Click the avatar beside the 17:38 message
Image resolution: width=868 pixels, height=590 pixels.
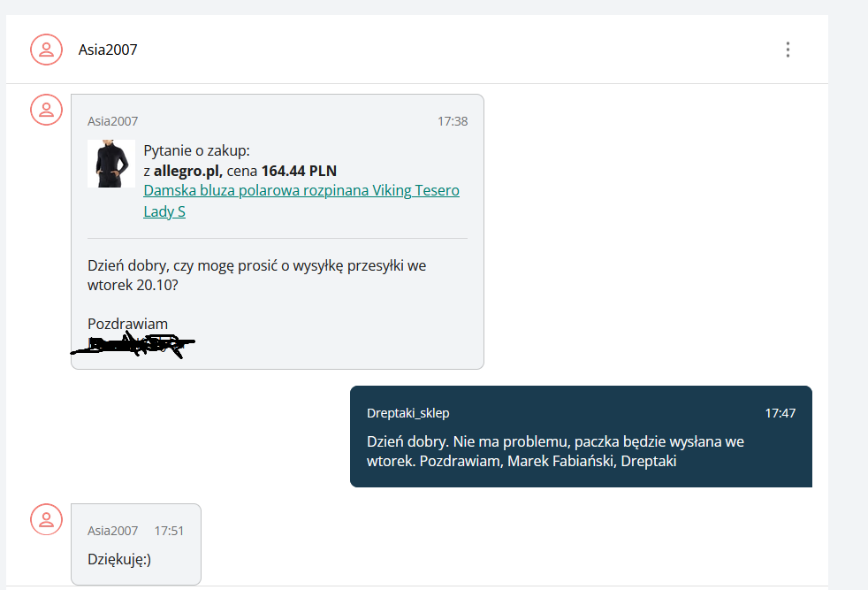coord(47,110)
